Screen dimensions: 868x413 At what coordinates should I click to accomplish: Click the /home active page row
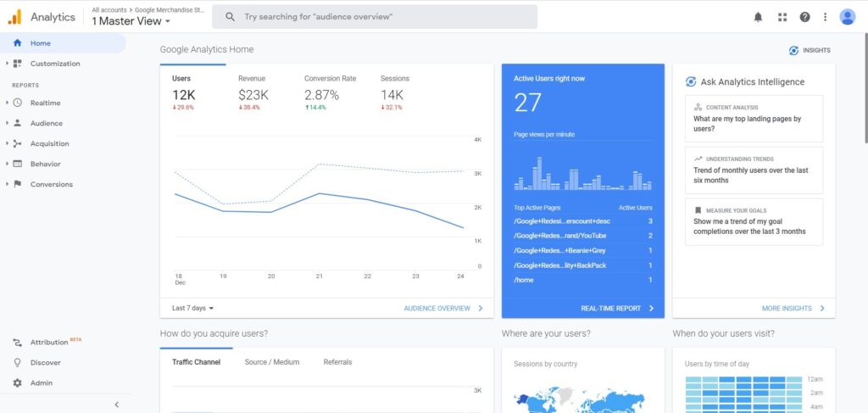point(583,280)
